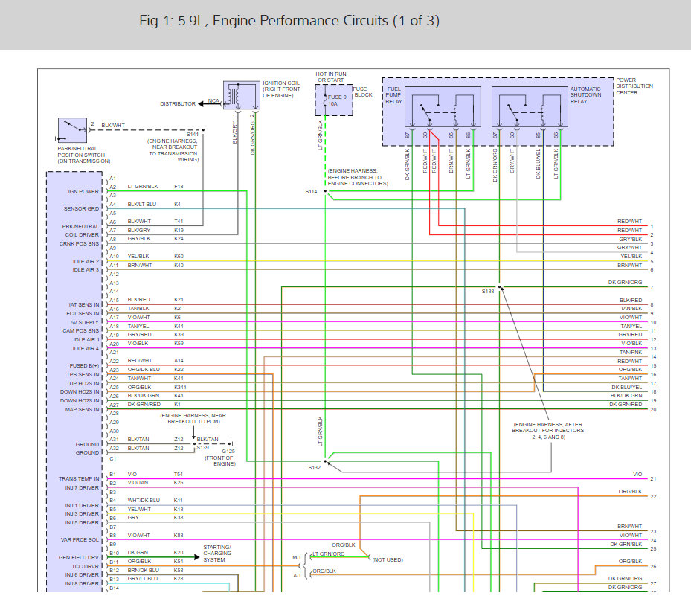Click the 'TCC DRVR' label
The image size is (691, 616).
click(x=86, y=567)
